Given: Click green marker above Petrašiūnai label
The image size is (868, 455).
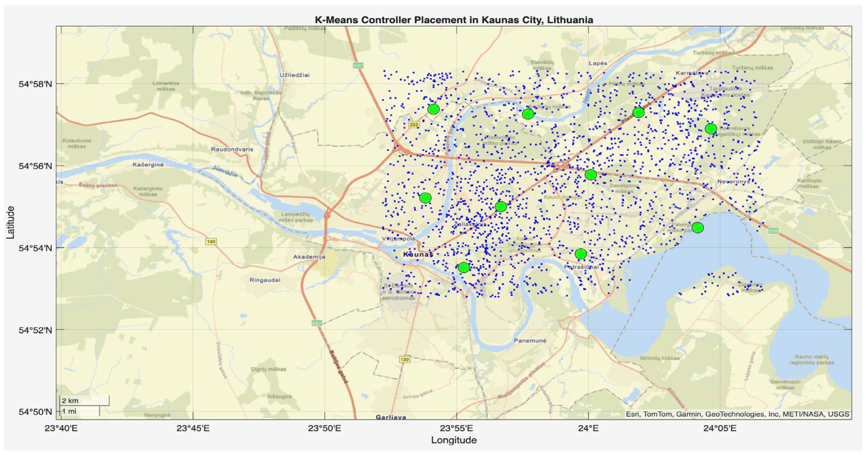Looking at the screenshot, I should (581, 254).
